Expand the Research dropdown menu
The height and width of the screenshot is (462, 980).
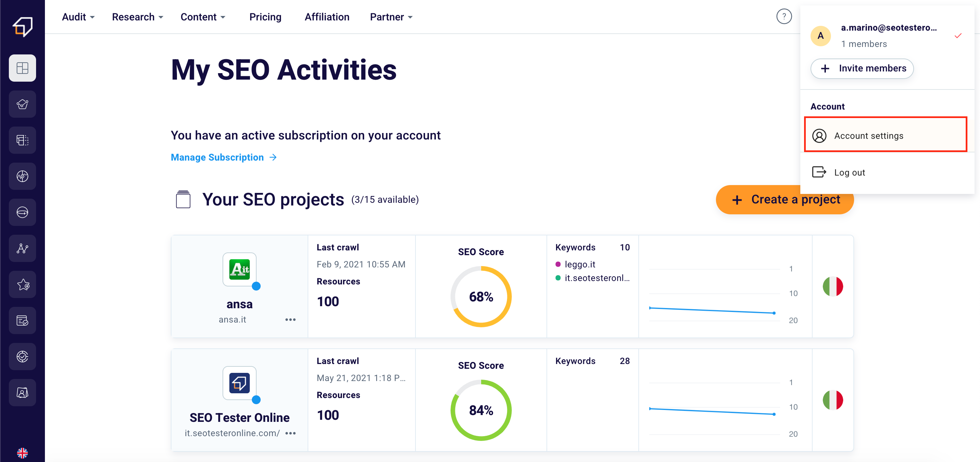pyautogui.click(x=137, y=17)
